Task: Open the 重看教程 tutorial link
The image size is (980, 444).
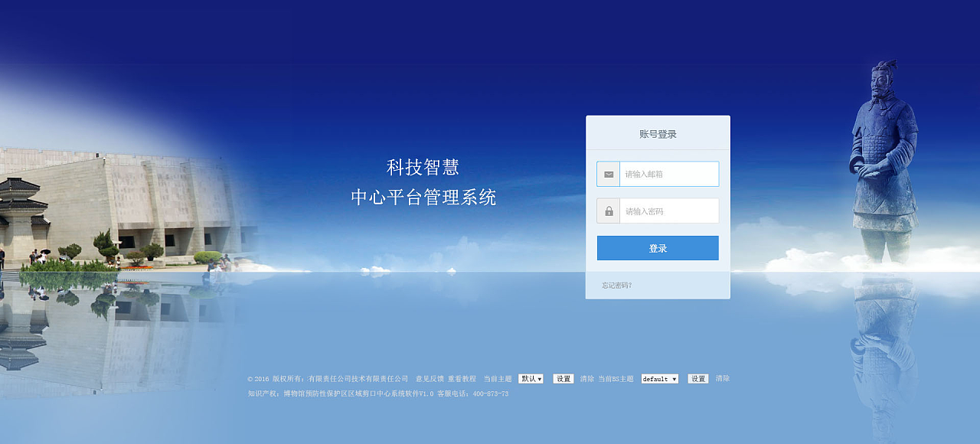Action: point(462,379)
